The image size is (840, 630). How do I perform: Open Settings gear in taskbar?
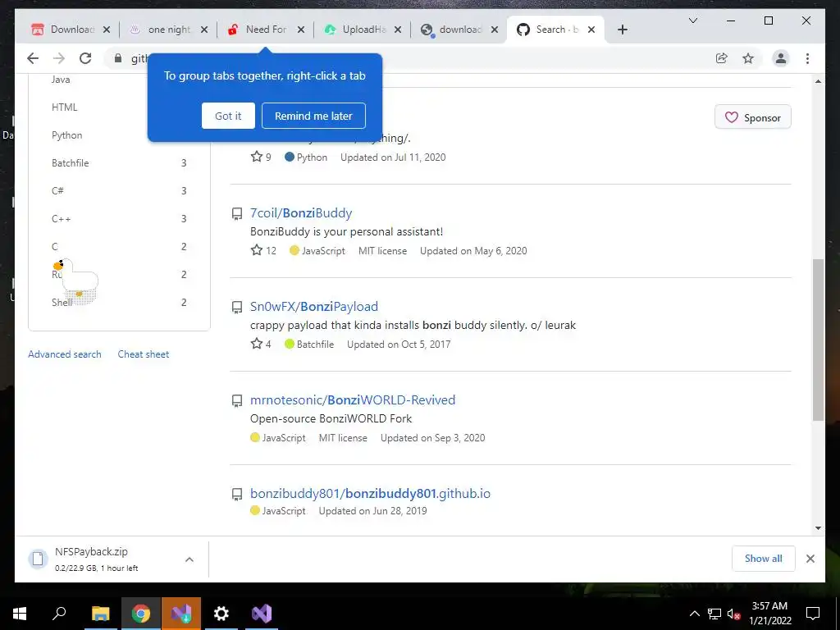[x=221, y=614]
